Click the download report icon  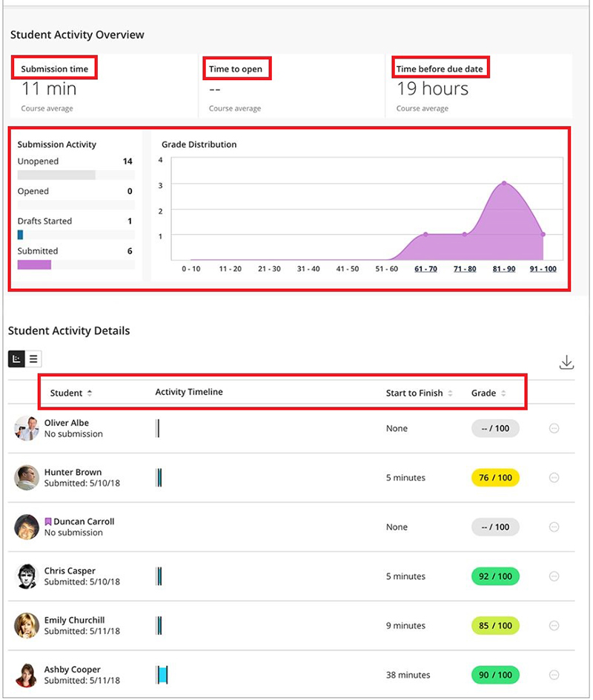(566, 362)
